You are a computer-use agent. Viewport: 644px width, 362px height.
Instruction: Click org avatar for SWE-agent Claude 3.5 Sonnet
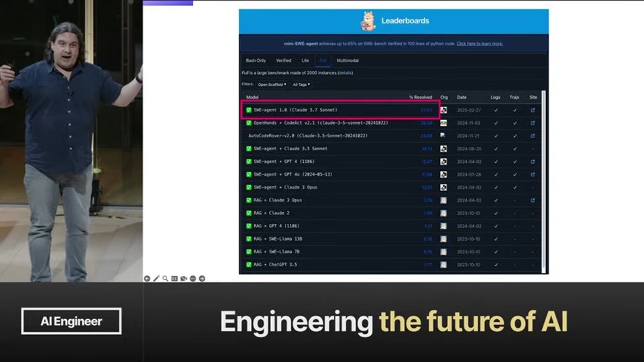[443, 149]
